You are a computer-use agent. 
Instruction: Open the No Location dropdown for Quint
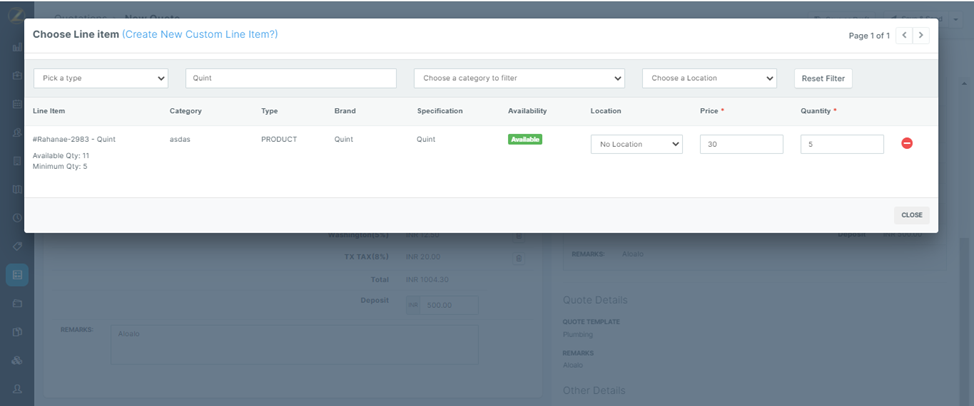point(637,144)
